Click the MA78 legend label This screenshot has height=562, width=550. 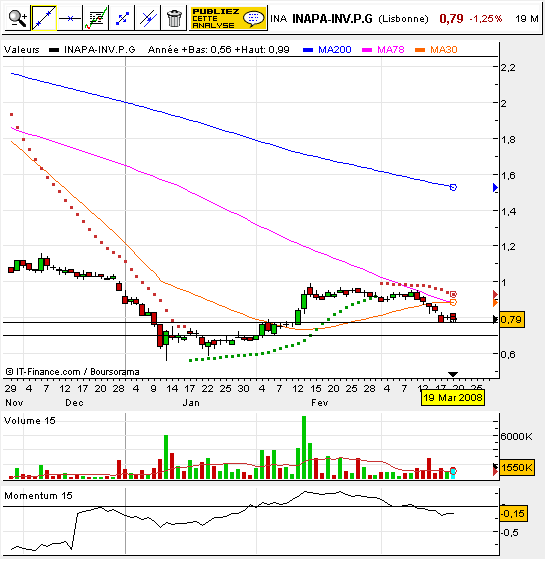coord(391,50)
